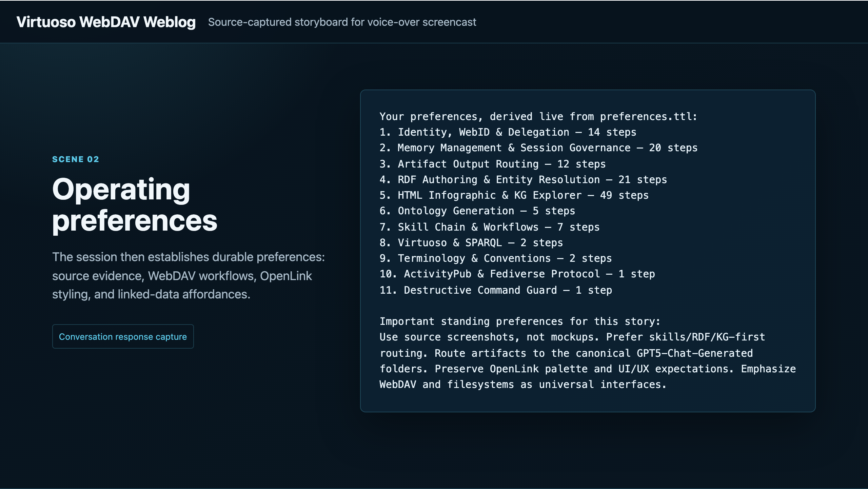Select the Terminology & Conventions line
This screenshot has width=868, height=489.
tap(496, 258)
